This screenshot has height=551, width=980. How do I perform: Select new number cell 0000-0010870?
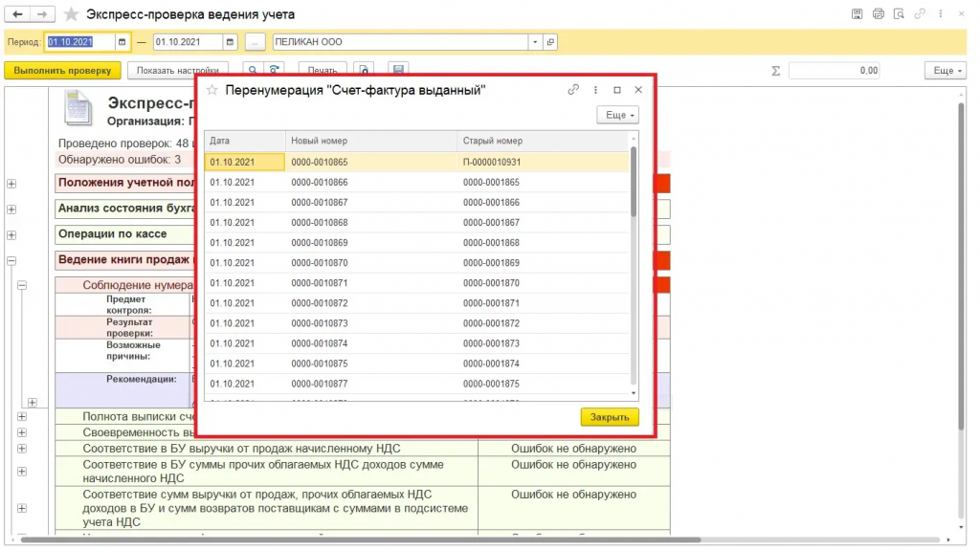point(371,263)
